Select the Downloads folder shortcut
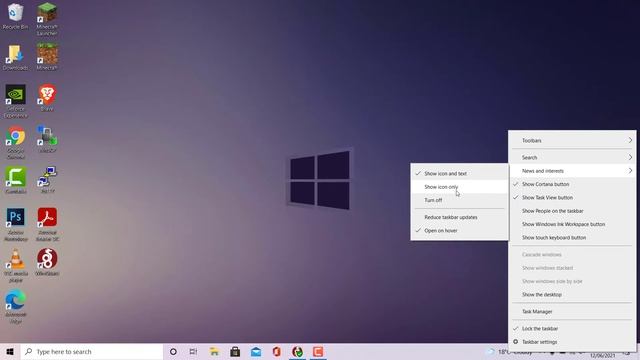This screenshot has width=640, height=360. tap(16, 58)
